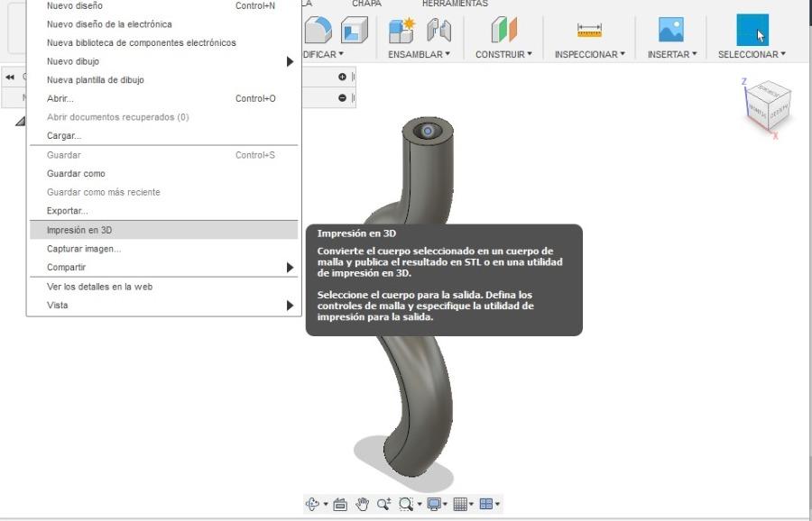Open the CONSTRUIR dropdown menu
This screenshot has width=812, height=521.
pos(503,54)
